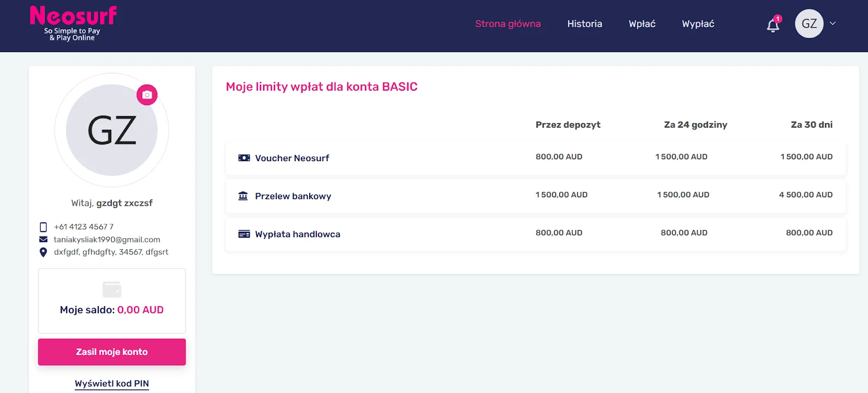
Task: Click the email envelope icon
Action: 43,239
